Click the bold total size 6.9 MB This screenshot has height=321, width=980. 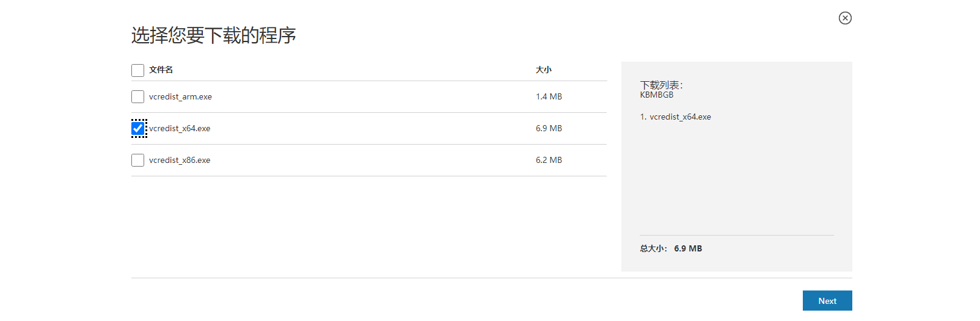point(688,249)
